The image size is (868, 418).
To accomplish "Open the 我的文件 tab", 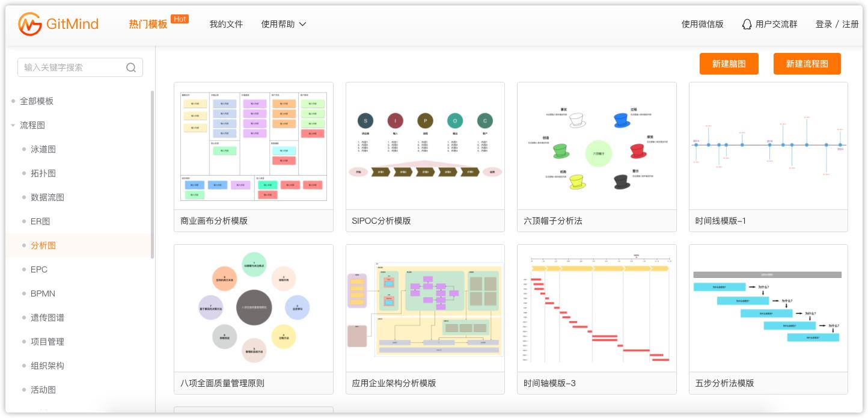I will pos(225,24).
